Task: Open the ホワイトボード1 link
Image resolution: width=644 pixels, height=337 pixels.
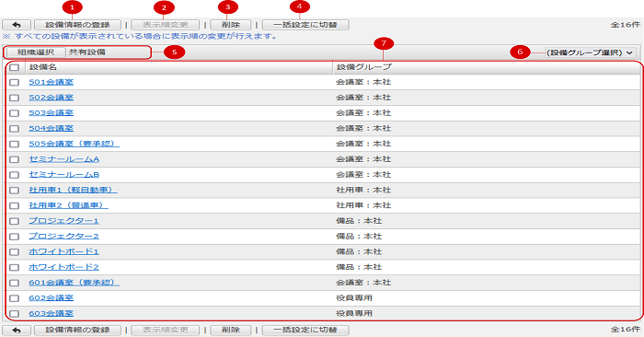Action: coord(63,251)
